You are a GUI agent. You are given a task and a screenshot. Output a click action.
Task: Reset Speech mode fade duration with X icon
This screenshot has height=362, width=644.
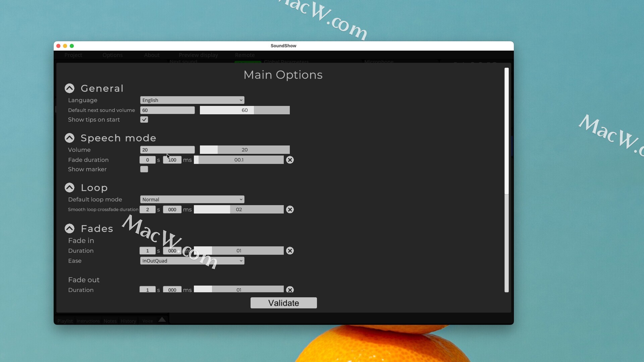pyautogui.click(x=290, y=160)
